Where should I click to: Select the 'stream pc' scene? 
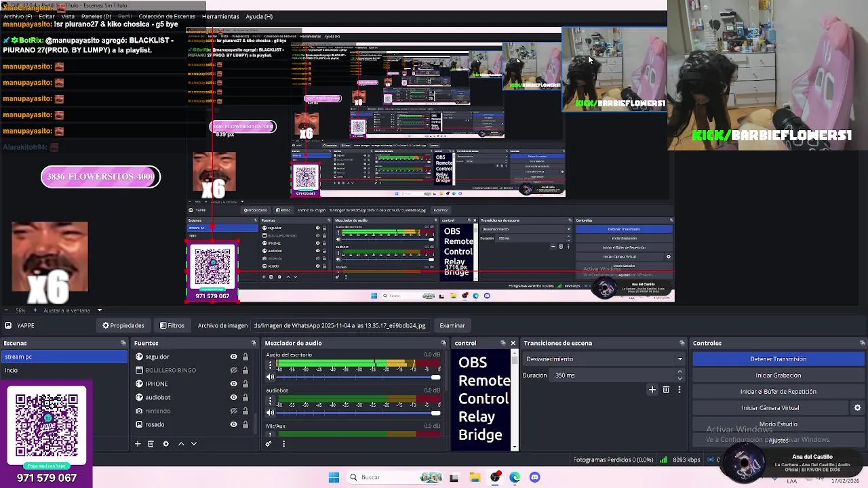point(64,357)
